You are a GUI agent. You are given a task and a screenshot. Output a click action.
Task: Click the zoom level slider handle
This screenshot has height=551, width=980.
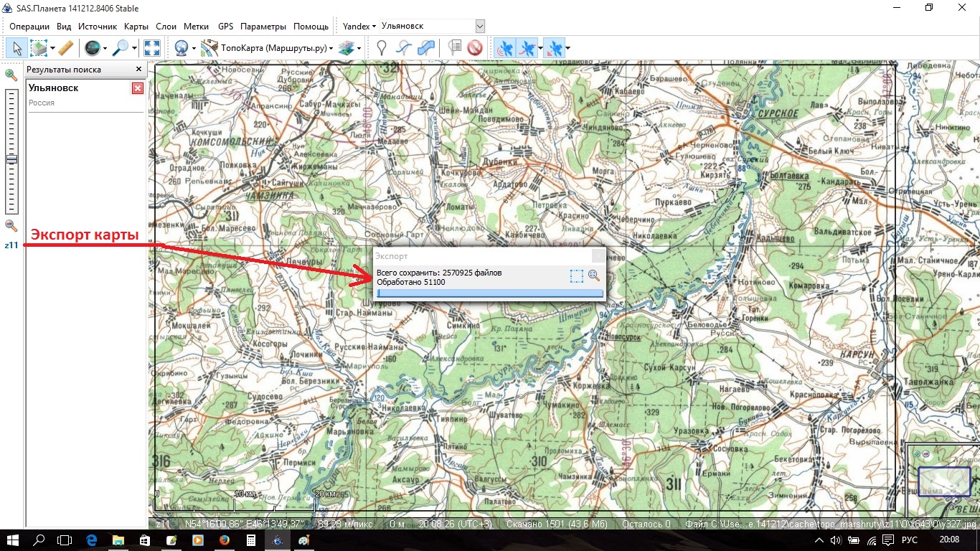[x=11, y=159]
